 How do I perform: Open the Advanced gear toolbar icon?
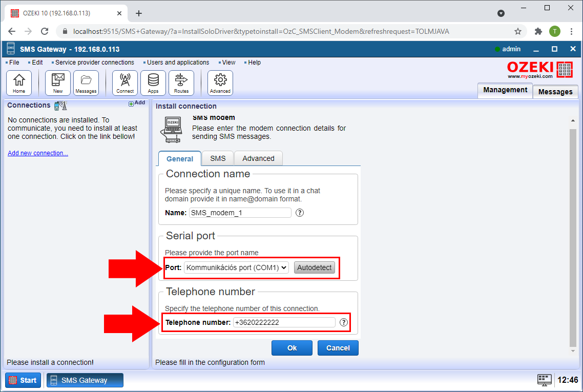[220, 83]
